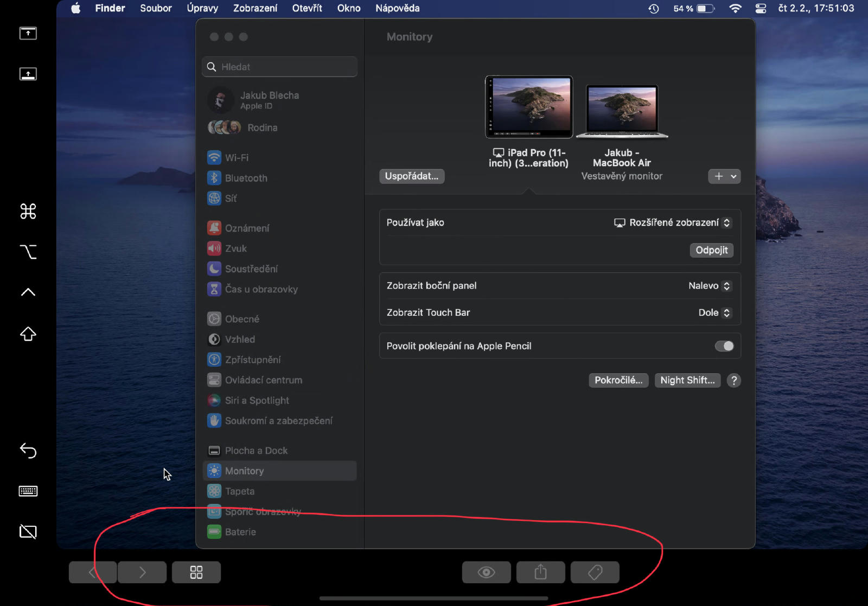
Task: Click the Hledat search field
Action: [x=279, y=67]
